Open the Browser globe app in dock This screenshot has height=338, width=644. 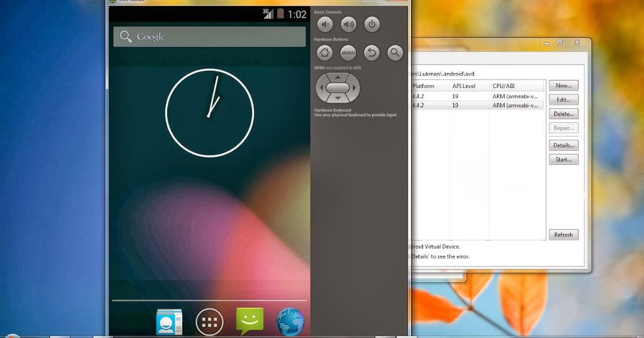(290, 322)
